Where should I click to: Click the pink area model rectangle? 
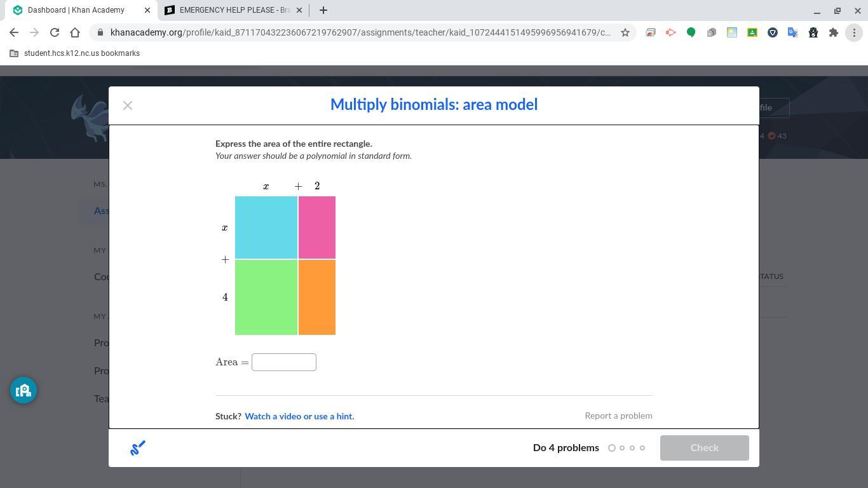(x=317, y=227)
